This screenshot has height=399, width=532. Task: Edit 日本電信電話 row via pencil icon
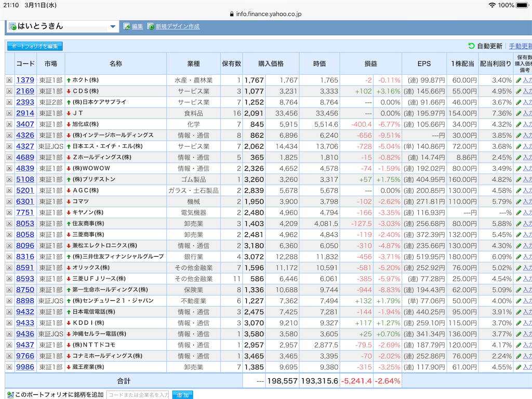(x=518, y=312)
